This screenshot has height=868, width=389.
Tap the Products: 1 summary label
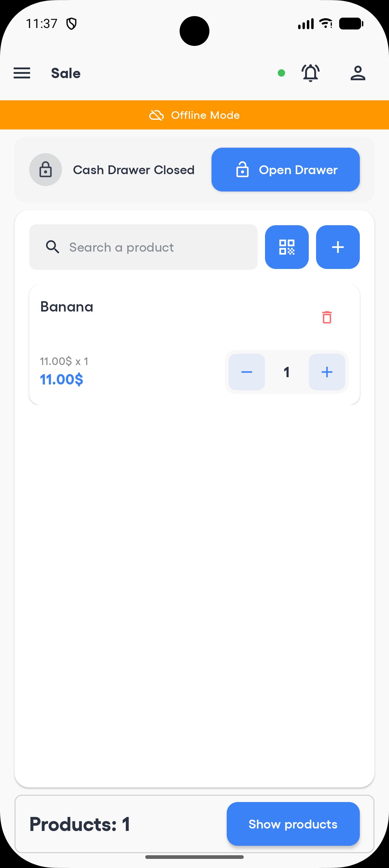pos(80,824)
